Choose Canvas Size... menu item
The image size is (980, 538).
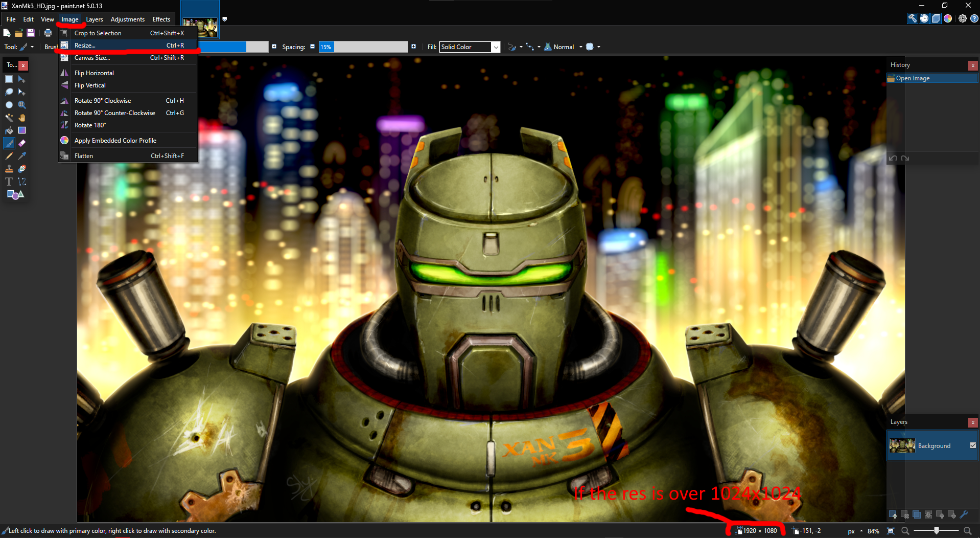tap(128, 58)
